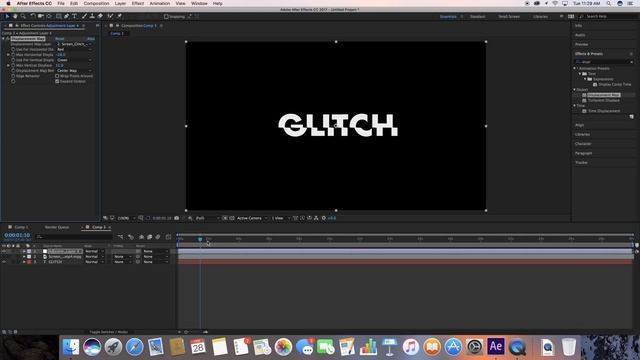The width and height of the screenshot is (640, 360).
Task: Toggle stopwatch for Max Vertical Displacement
Action: tap(13, 65)
